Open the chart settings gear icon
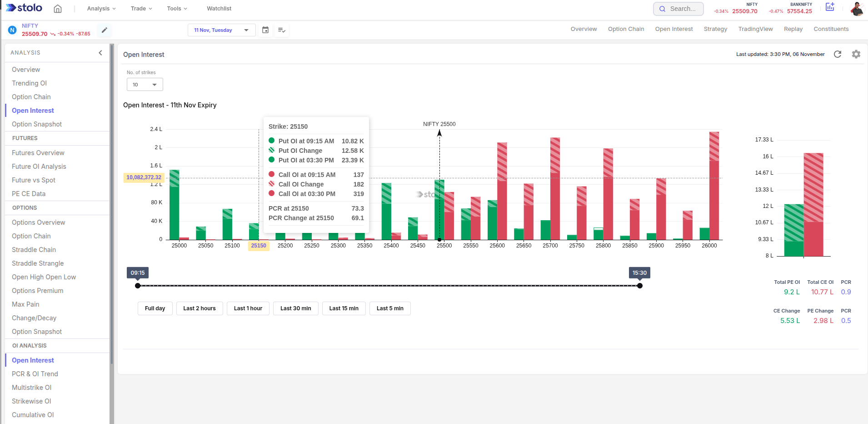Image resolution: width=868 pixels, height=424 pixels. [856, 54]
